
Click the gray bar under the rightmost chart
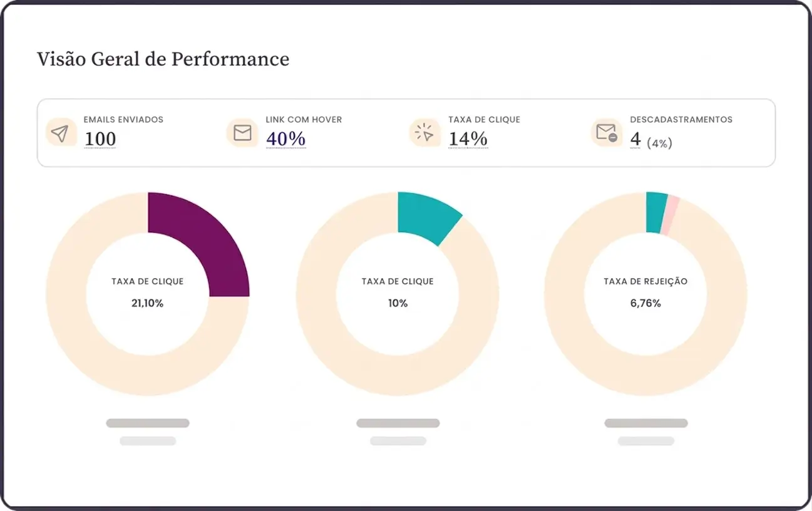645,423
